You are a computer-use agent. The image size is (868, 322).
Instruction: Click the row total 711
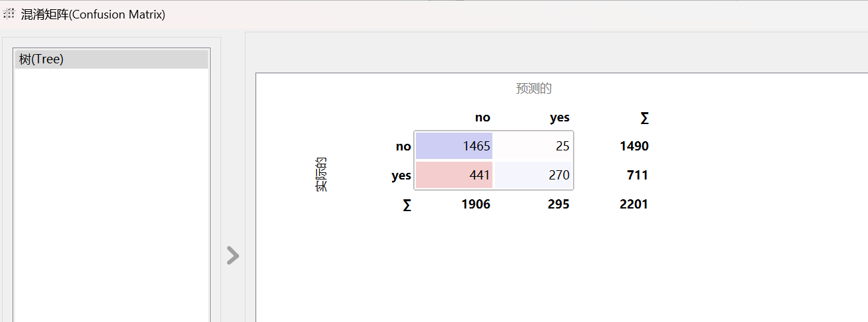click(x=638, y=176)
